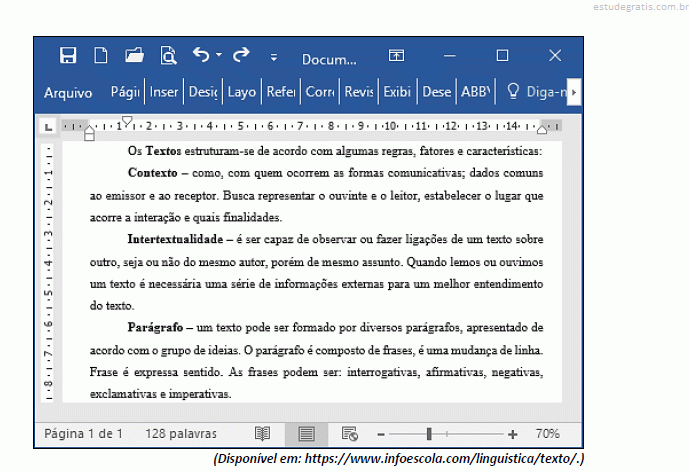The image size is (690, 472).
Task: Switch to the Inserir tab
Action: click(164, 92)
